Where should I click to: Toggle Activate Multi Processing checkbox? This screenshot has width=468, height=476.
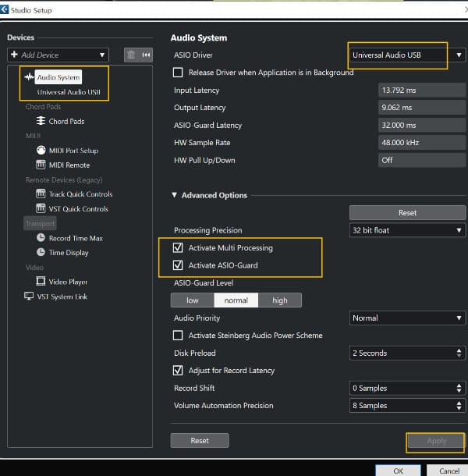pos(178,247)
